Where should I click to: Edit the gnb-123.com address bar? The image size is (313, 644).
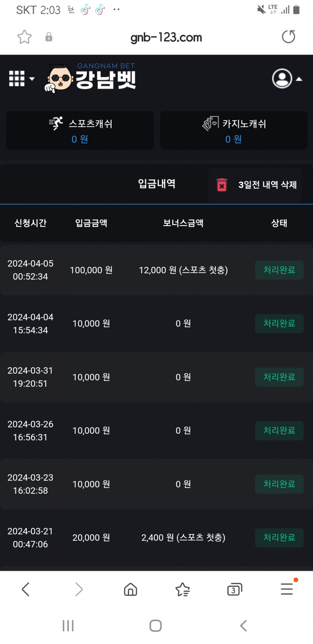pyautogui.click(x=166, y=37)
